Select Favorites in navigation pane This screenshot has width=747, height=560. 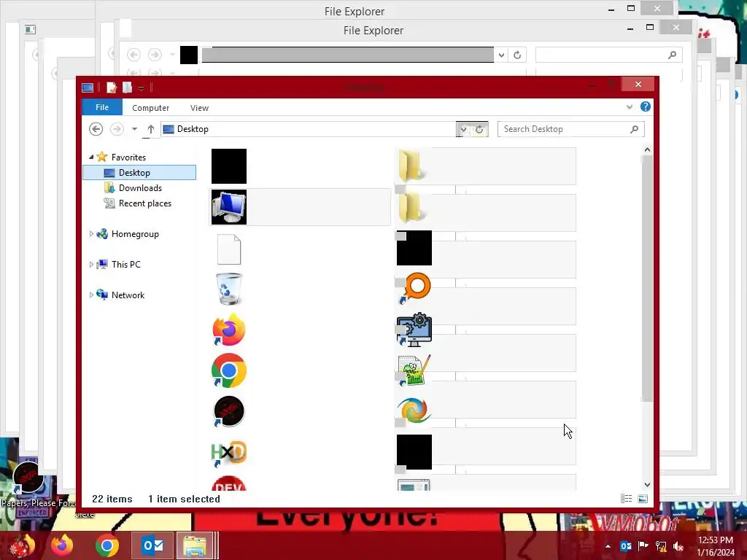pos(128,157)
